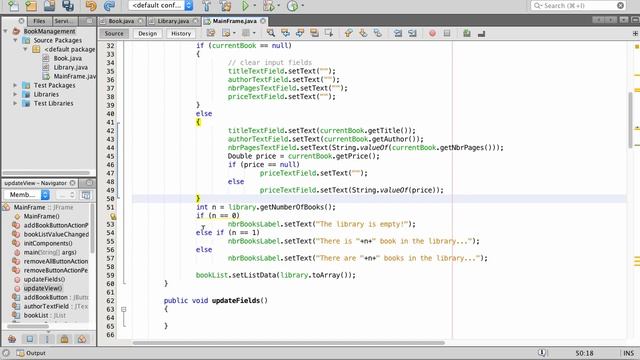Click the Save All toolbar icon

coord(67,5)
